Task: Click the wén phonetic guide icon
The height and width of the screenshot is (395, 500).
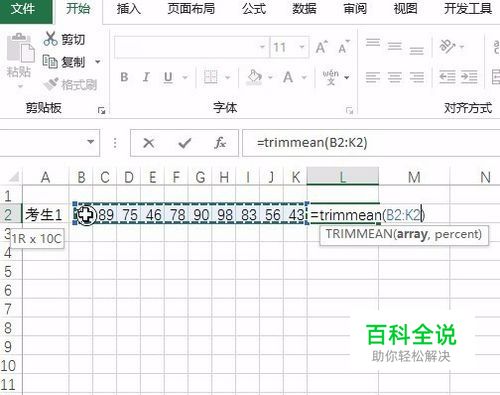Action: [331, 77]
